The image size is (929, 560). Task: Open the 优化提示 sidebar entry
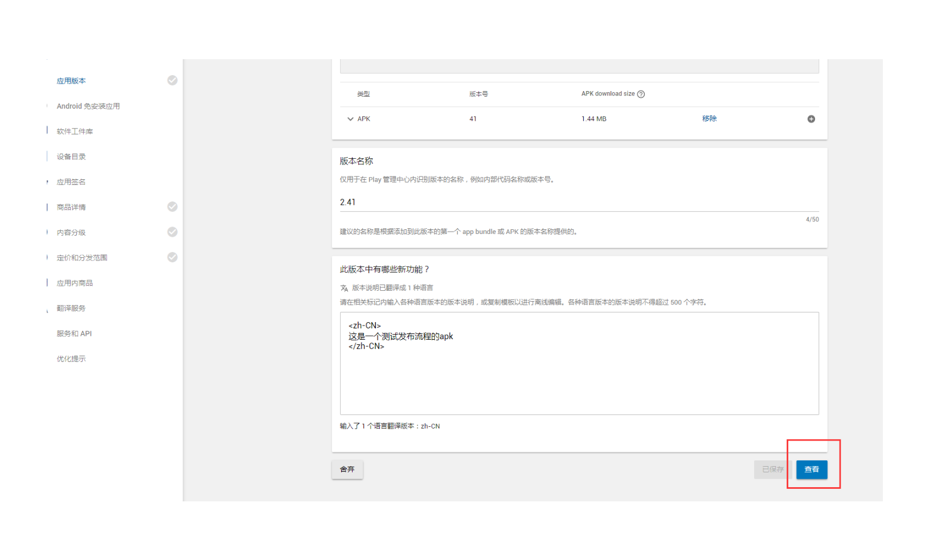click(71, 359)
